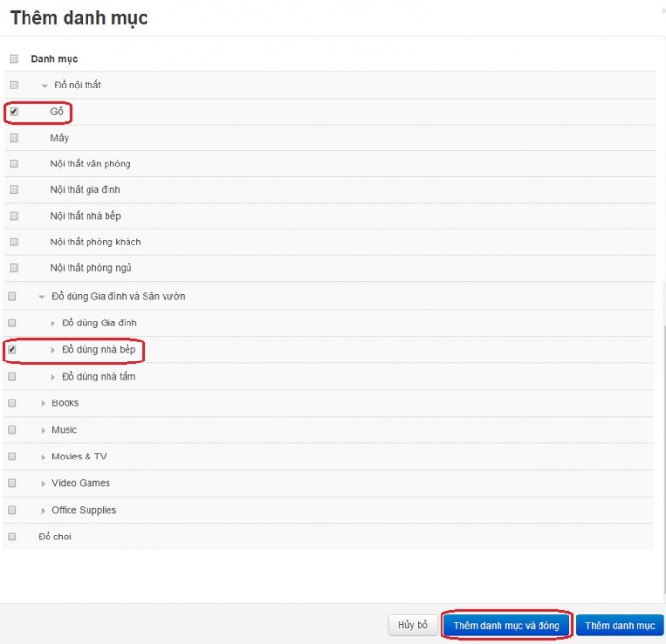Toggle the Danh mục select-all checkbox

click(x=14, y=59)
